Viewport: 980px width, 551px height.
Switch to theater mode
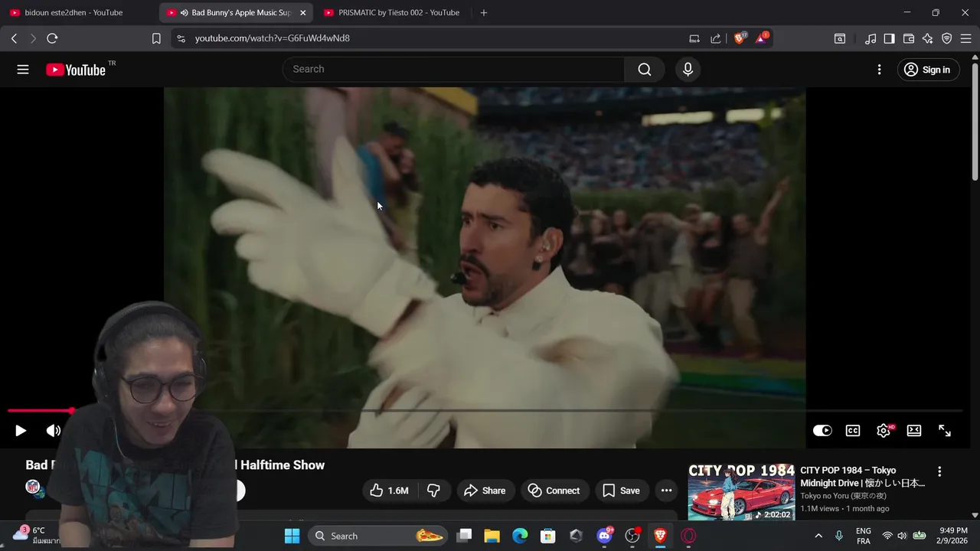[x=914, y=431]
